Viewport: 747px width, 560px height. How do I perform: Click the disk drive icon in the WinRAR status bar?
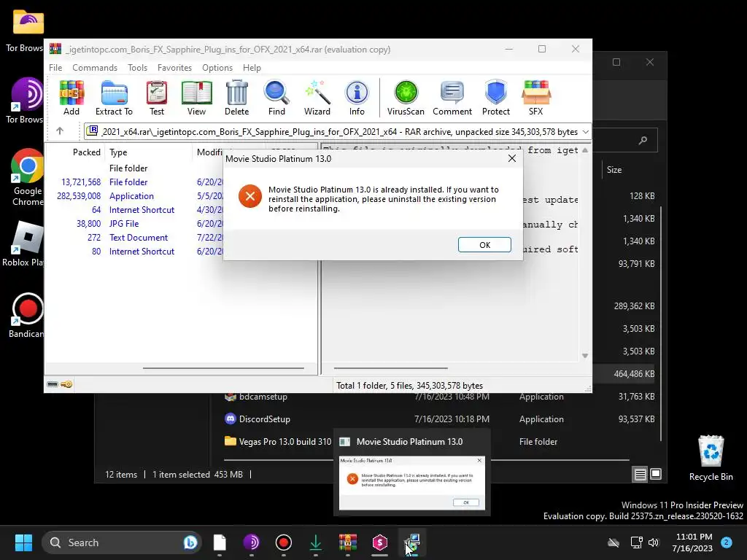pyautogui.click(x=53, y=384)
